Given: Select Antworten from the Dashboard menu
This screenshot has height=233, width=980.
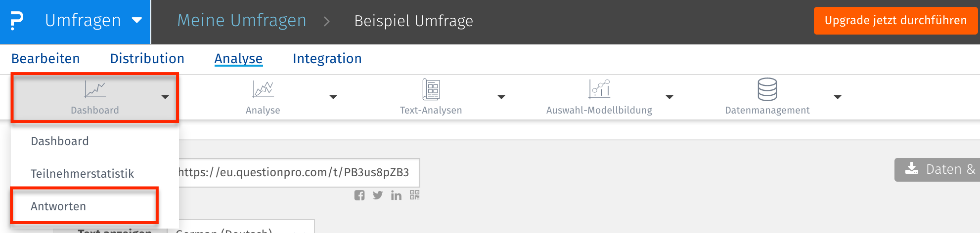Looking at the screenshot, I should click(58, 206).
